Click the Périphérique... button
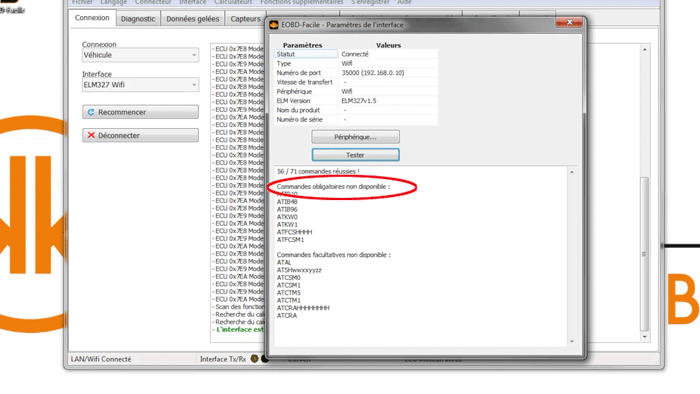 [355, 137]
